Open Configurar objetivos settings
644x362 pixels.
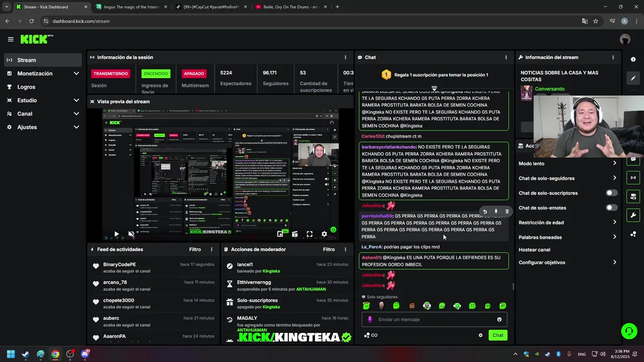pos(568,262)
